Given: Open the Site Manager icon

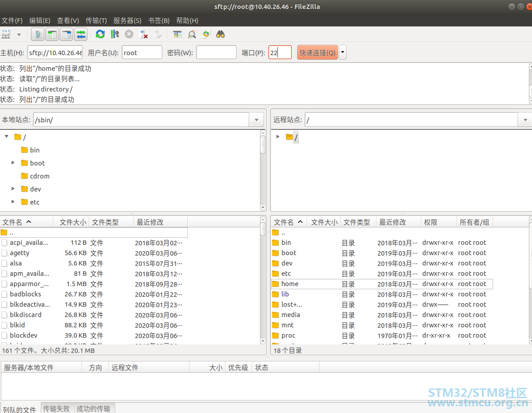Looking at the screenshot, I should coord(6,34).
